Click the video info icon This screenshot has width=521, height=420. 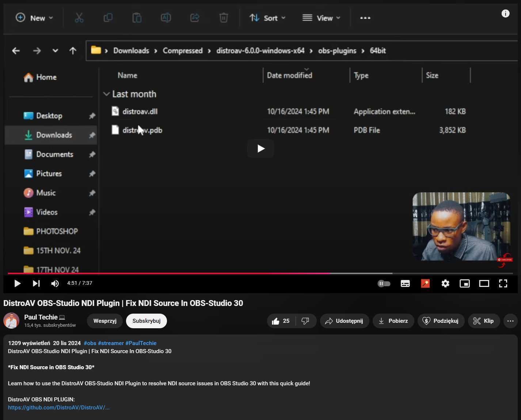click(x=505, y=14)
